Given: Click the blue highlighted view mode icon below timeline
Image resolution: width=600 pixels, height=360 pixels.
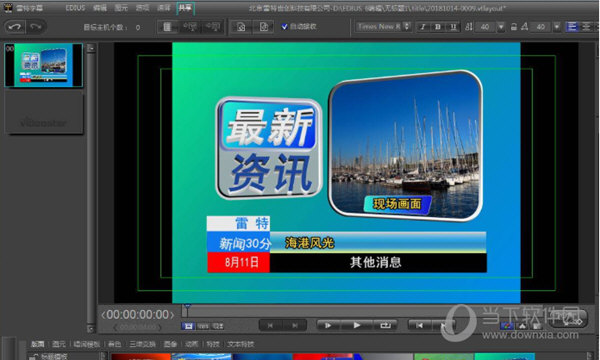Looking at the screenshot, I should pos(188,326).
